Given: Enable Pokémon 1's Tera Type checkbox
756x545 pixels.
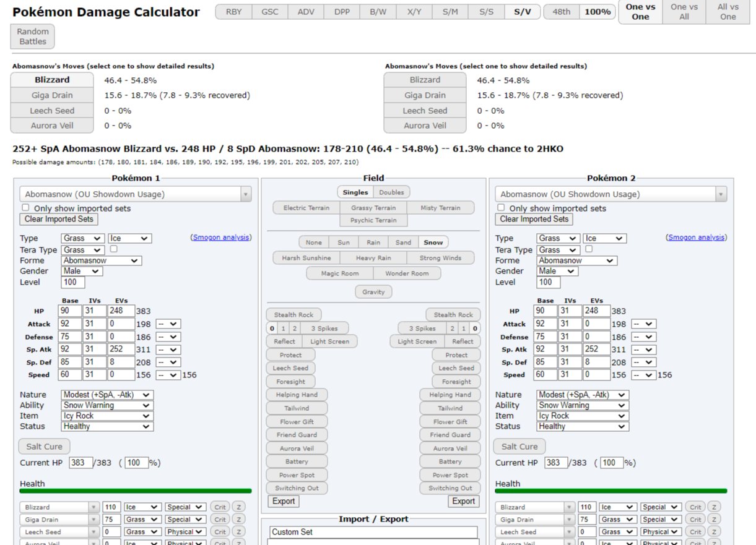Looking at the screenshot, I should tap(113, 249).
